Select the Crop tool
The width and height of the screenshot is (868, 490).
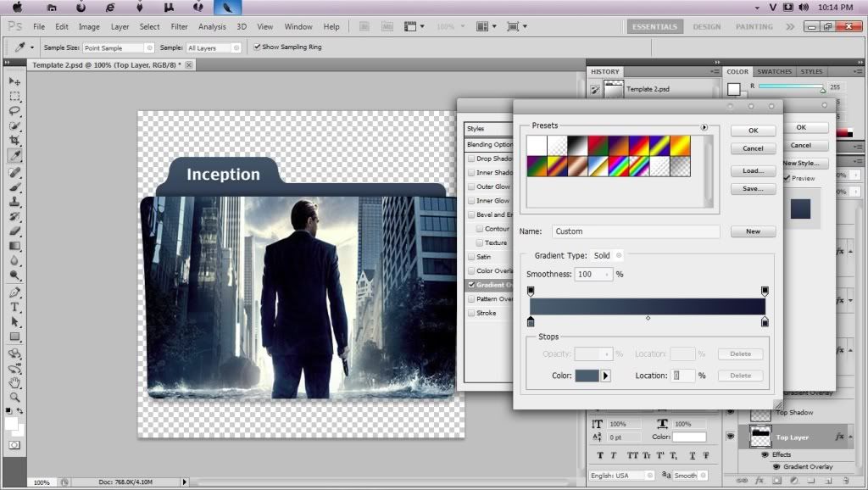click(14, 140)
